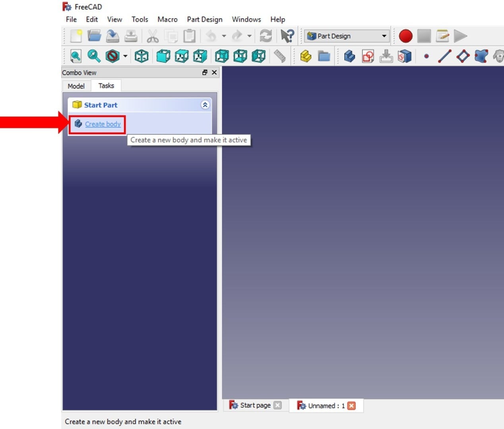
Task: Open a file with the folder icon
Action: (94, 36)
